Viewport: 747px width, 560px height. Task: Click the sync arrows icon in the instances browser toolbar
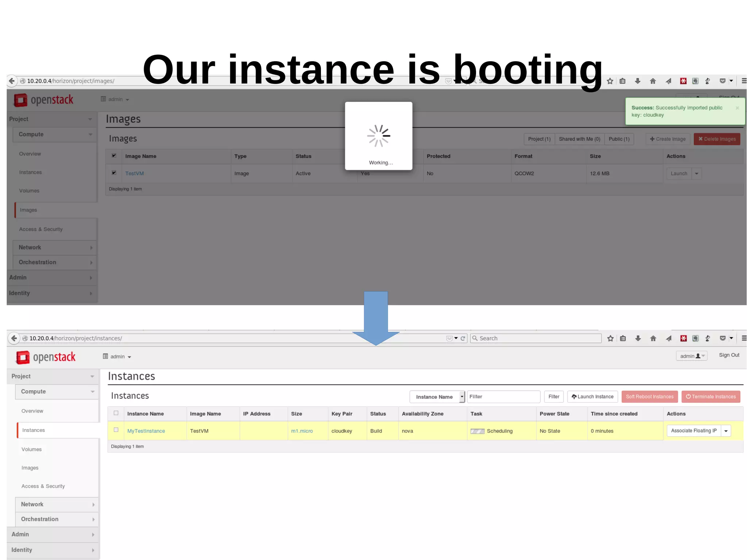(708, 338)
